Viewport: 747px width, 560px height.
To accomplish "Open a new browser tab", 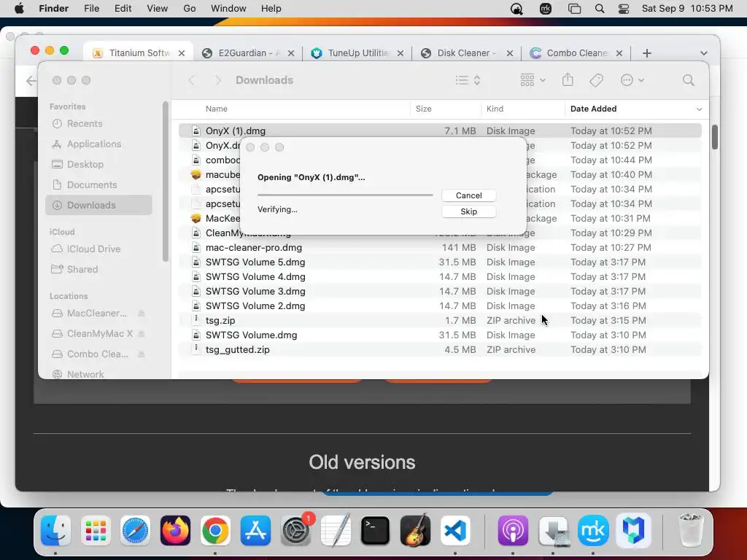I will click(x=646, y=53).
